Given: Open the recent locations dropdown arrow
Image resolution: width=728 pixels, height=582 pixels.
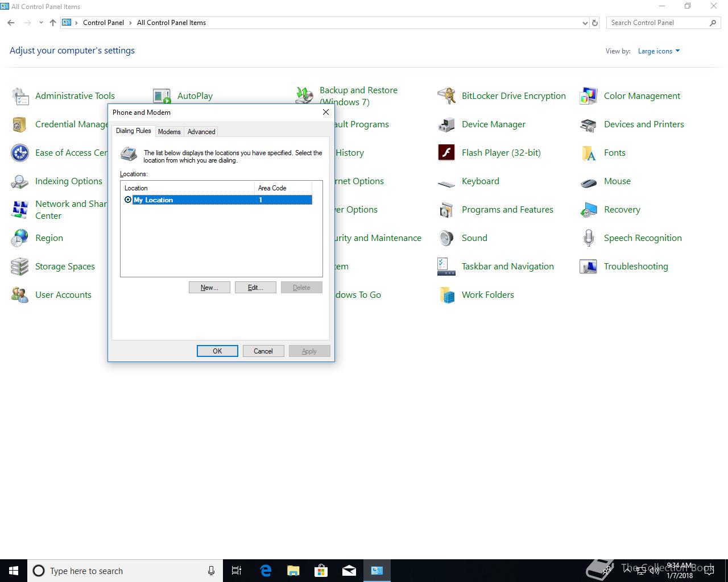Looking at the screenshot, I should tap(41, 23).
